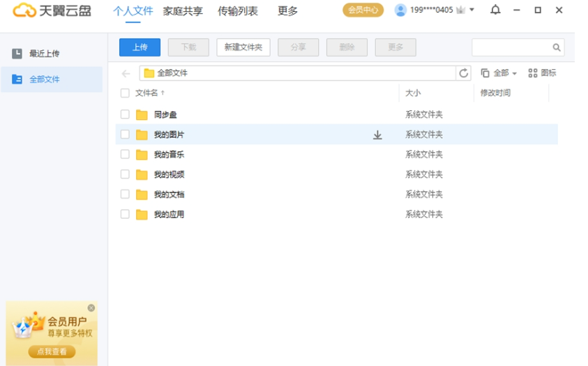Click the crown image in promo banner
Viewport: 588px width, 366px height.
(x=27, y=325)
